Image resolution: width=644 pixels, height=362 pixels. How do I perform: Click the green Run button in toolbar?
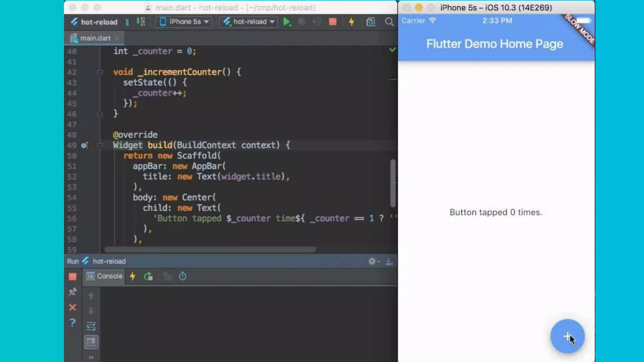[286, 22]
